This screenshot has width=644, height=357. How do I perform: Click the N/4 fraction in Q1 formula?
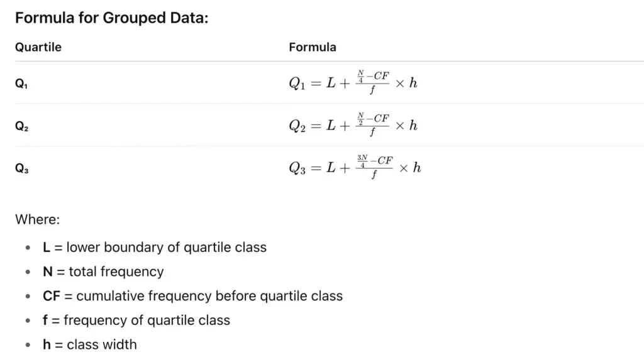coord(361,76)
